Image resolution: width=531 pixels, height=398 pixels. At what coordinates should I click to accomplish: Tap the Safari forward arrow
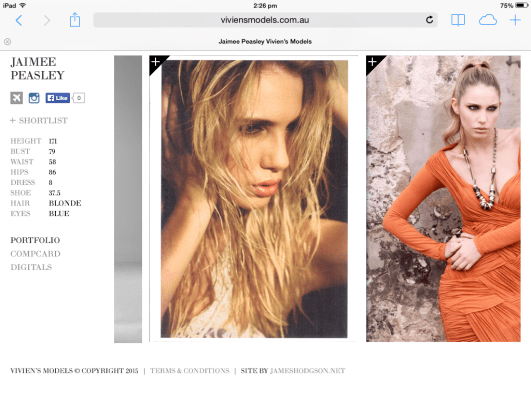pos(47,20)
